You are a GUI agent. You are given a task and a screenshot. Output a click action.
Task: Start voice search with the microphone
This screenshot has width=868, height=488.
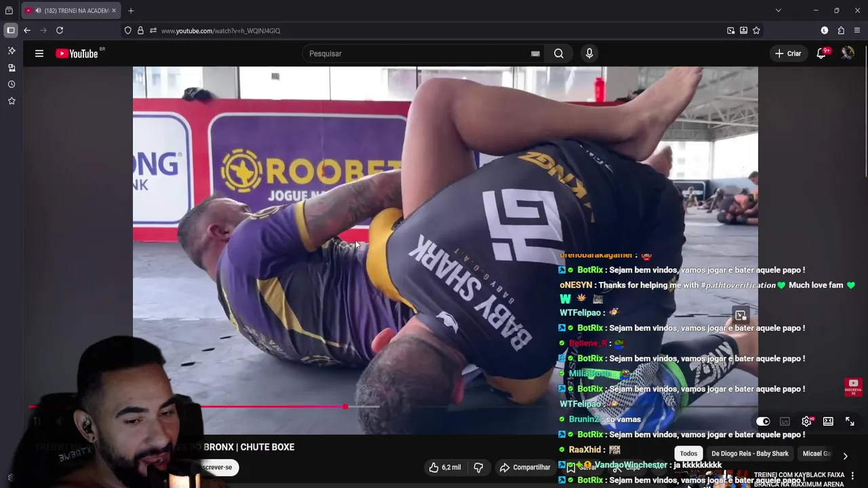pos(589,54)
